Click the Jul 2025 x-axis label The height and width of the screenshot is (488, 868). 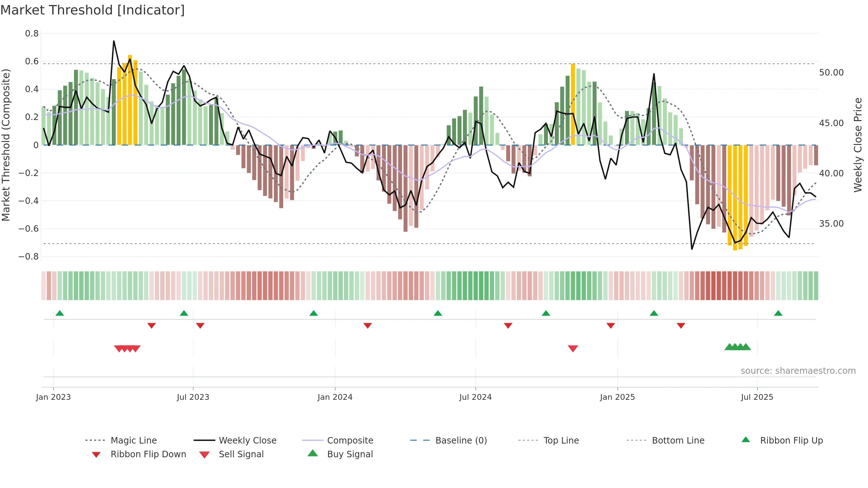(x=757, y=397)
